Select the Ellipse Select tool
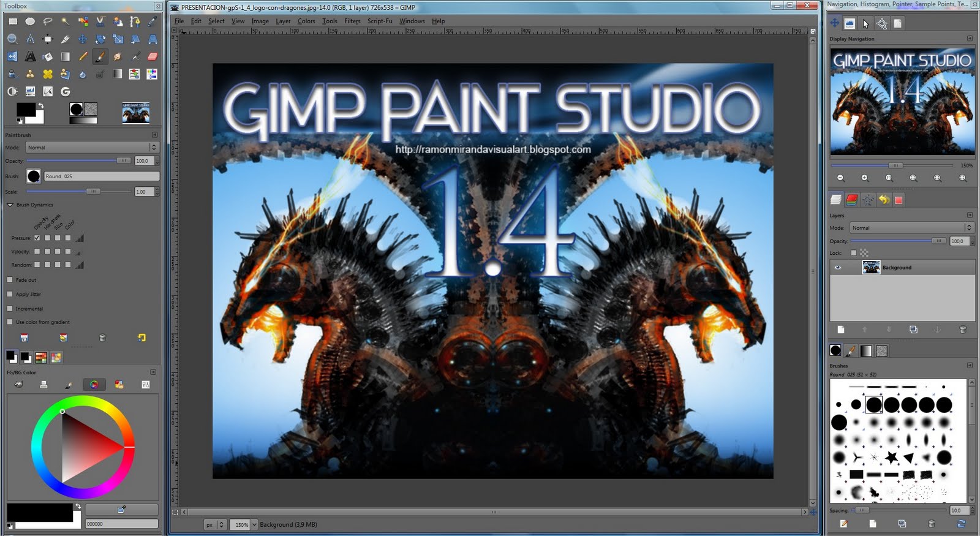This screenshot has height=536, width=980. coord(30,21)
